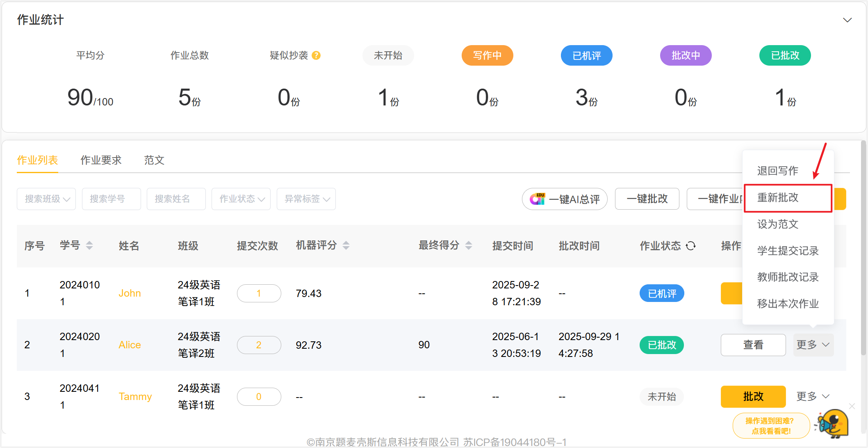Switch to the 作业要求 tab
The width and height of the screenshot is (868, 448).
pos(101,160)
